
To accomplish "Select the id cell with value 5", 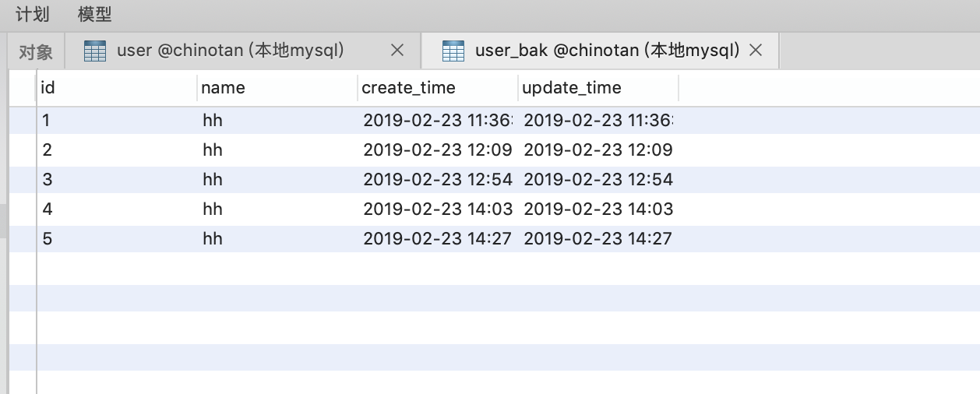I will pyautogui.click(x=117, y=239).
